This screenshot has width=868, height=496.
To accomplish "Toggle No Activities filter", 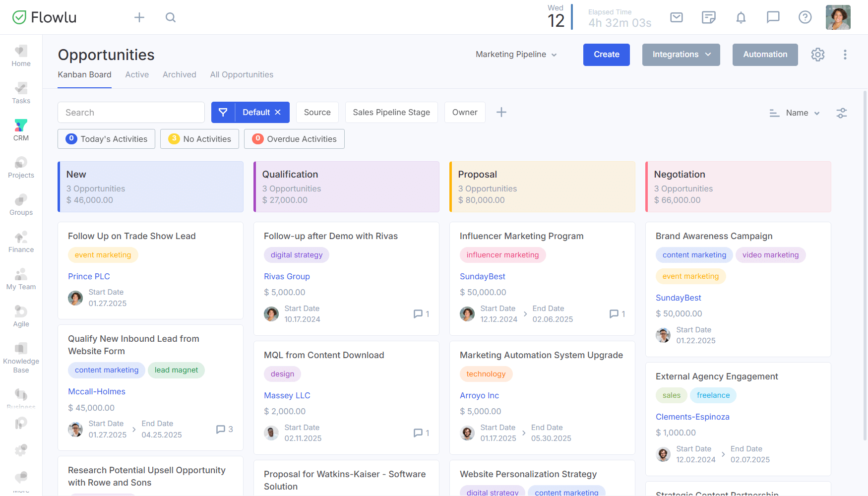I will pyautogui.click(x=199, y=139).
